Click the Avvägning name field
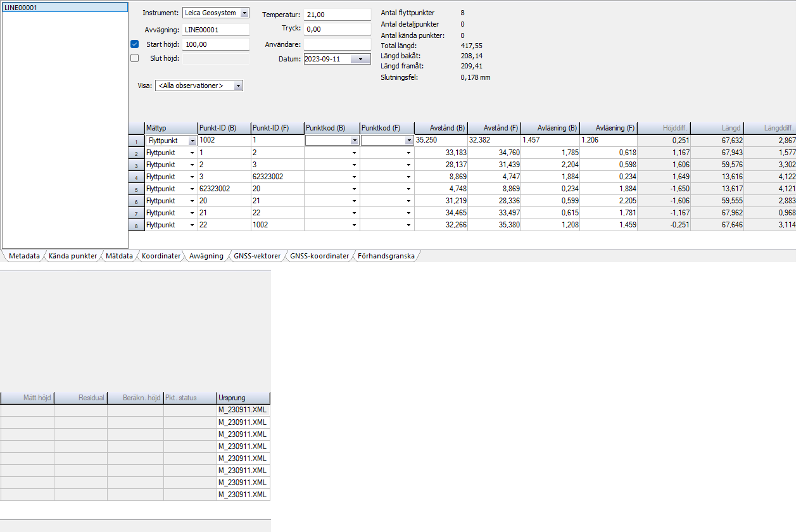 coord(215,30)
